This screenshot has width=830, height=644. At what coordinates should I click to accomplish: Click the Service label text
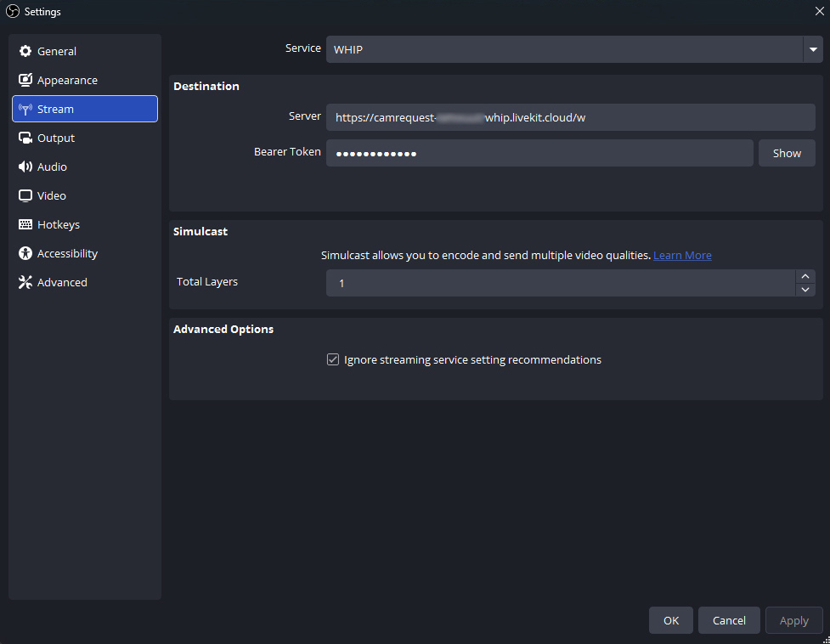(x=303, y=48)
